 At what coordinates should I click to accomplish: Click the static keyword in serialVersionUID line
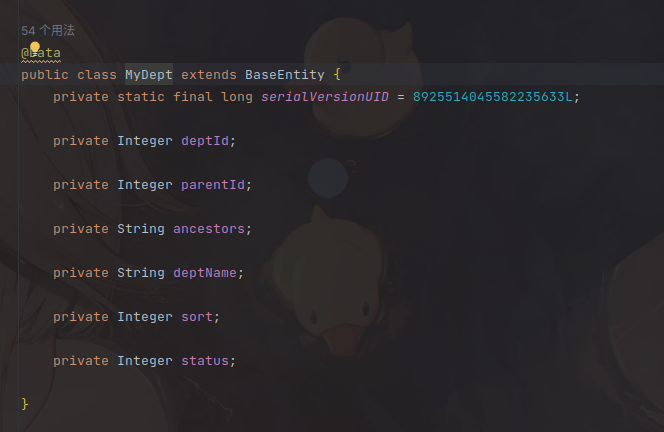coord(141,97)
